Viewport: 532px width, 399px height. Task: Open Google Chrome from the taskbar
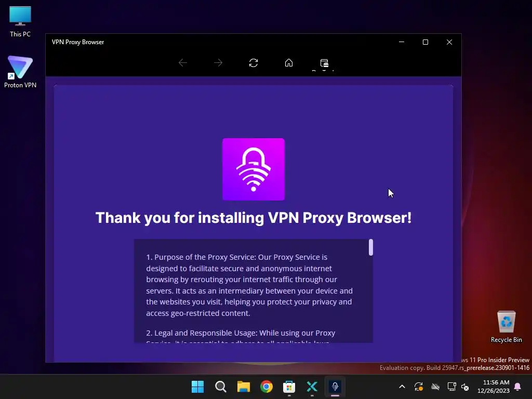point(267,387)
